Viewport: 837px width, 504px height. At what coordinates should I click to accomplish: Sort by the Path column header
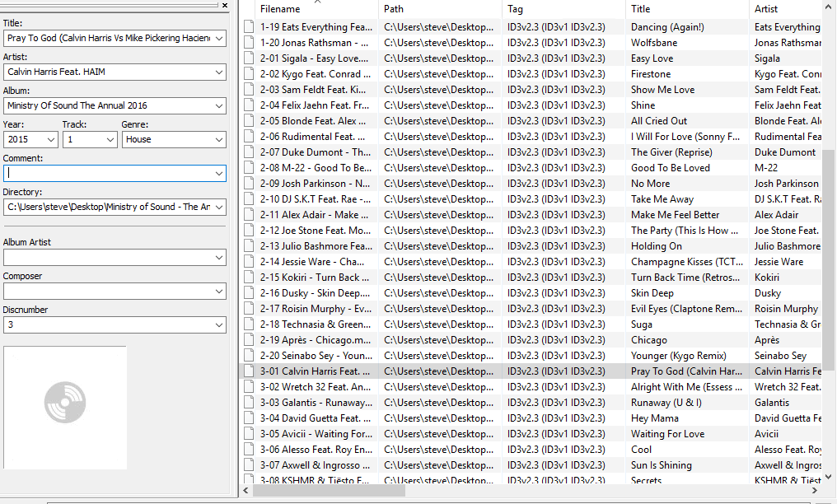[x=440, y=9]
